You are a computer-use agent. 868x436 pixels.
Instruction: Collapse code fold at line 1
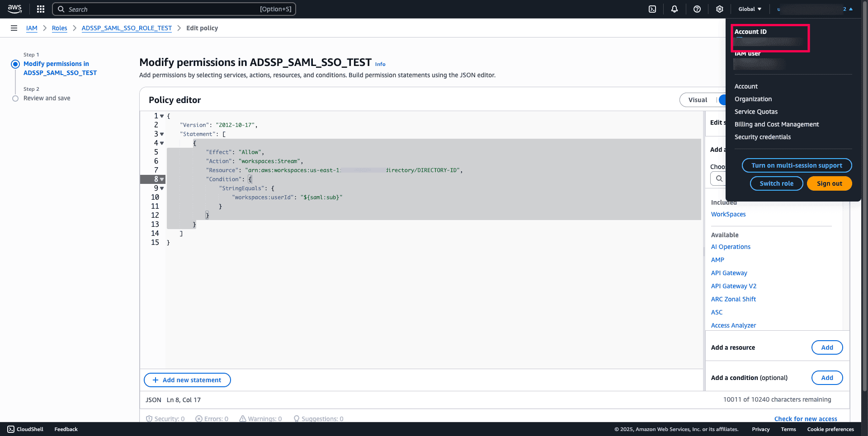point(162,116)
